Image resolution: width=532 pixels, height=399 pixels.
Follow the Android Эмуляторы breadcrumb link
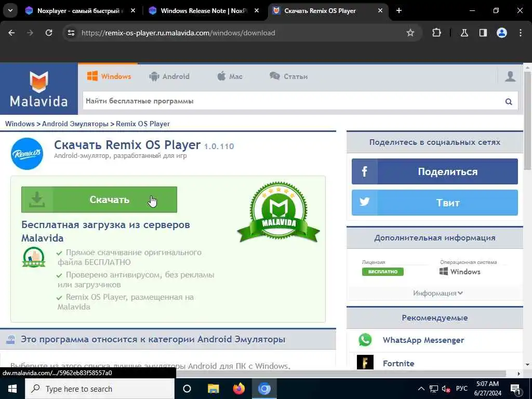75,124
